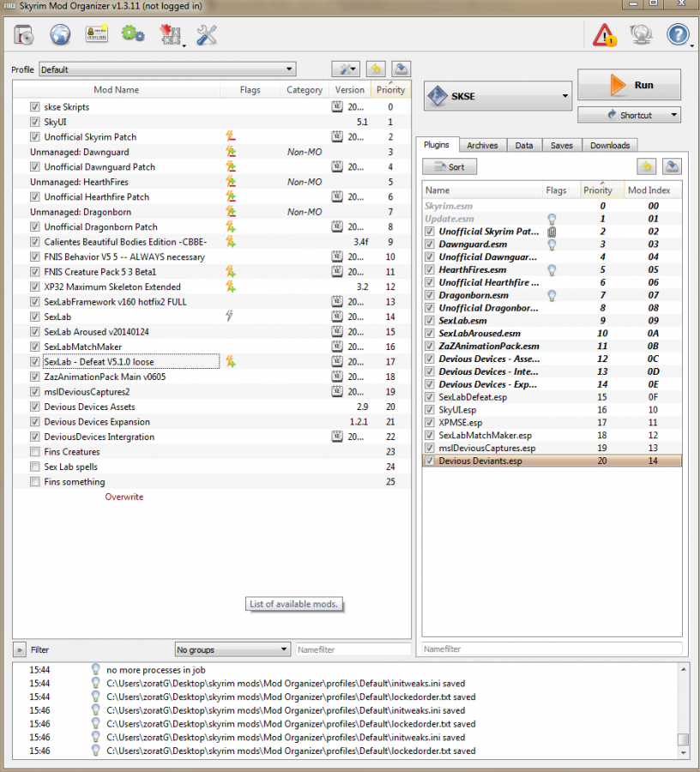Open the tools puzzle-piece icon
The image size is (700, 772).
click(171, 35)
